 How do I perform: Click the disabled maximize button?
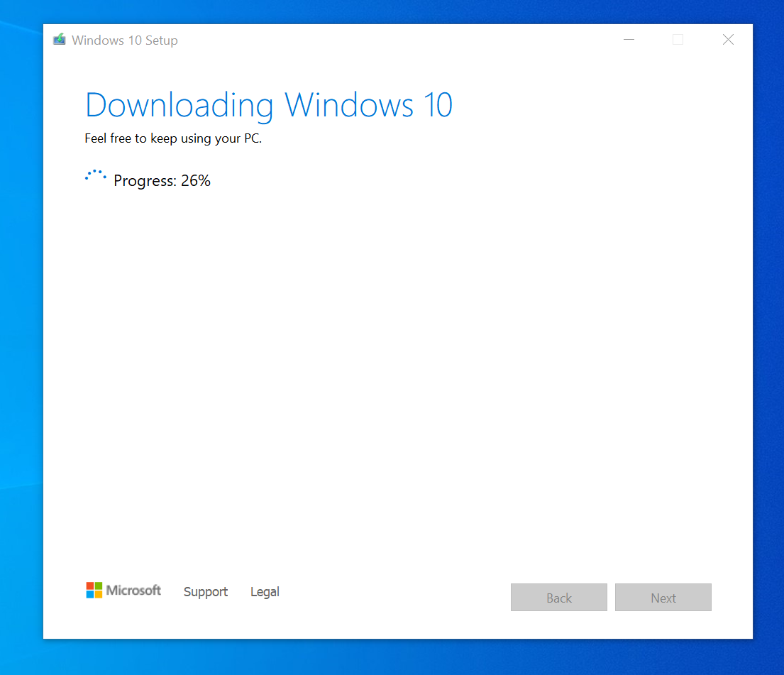(678, 40)
